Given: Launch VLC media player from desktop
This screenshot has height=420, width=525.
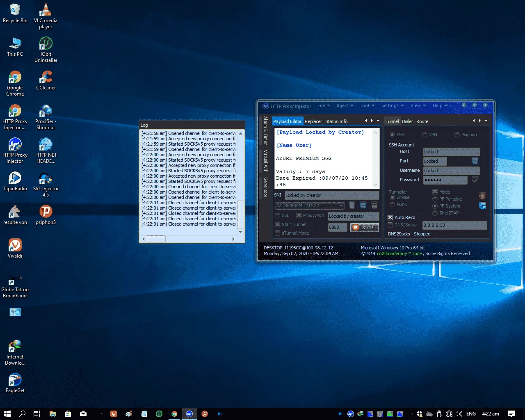Looking at the screenshot, I should click(46, 16).
